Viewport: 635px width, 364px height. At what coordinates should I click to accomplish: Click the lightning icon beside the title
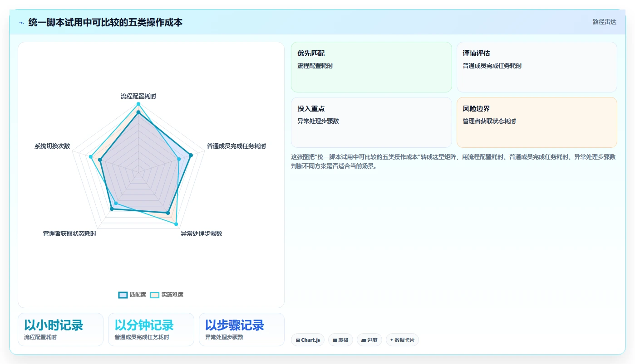coord(22,23)
